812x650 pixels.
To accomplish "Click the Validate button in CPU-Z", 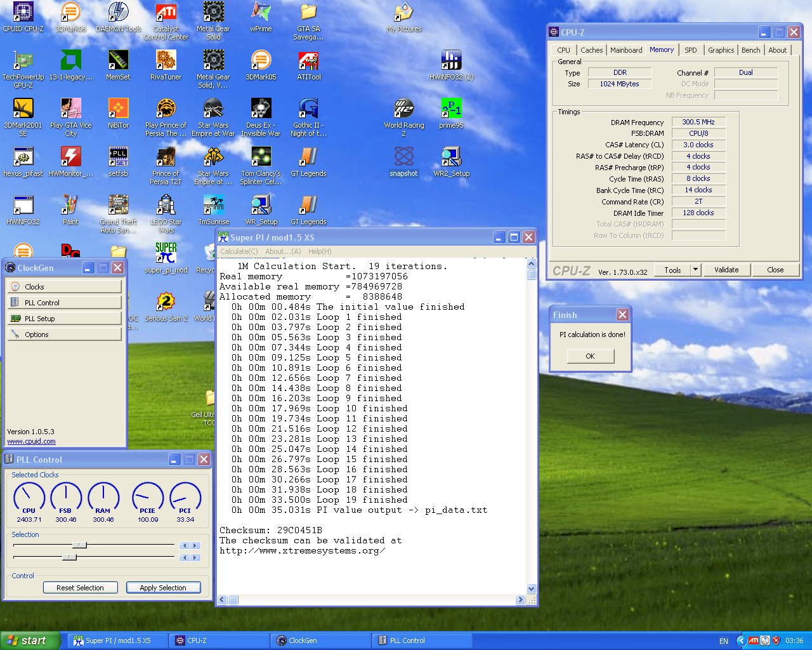I will click(x=726, y=270).
